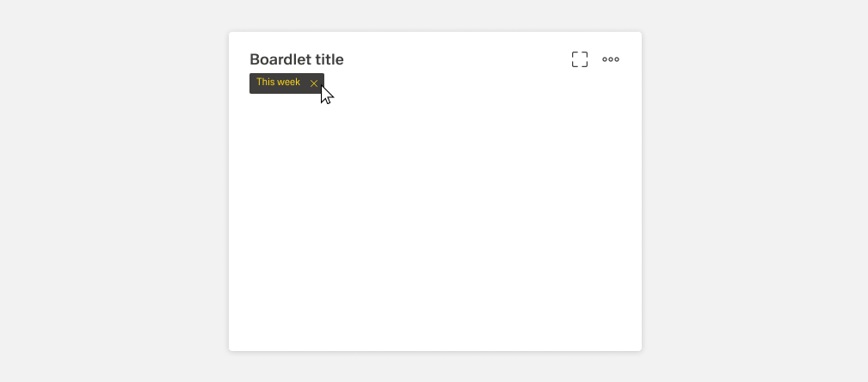Clear the This week time filter

pyautogui.click(x=314, y=83)
